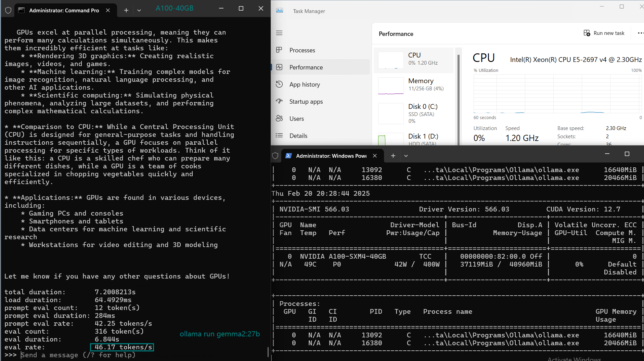Image resolution: width=644 pixels, height=361 pixels.
Task: Click '1.20 GHz' speed value
Action: tap(522, 138)
